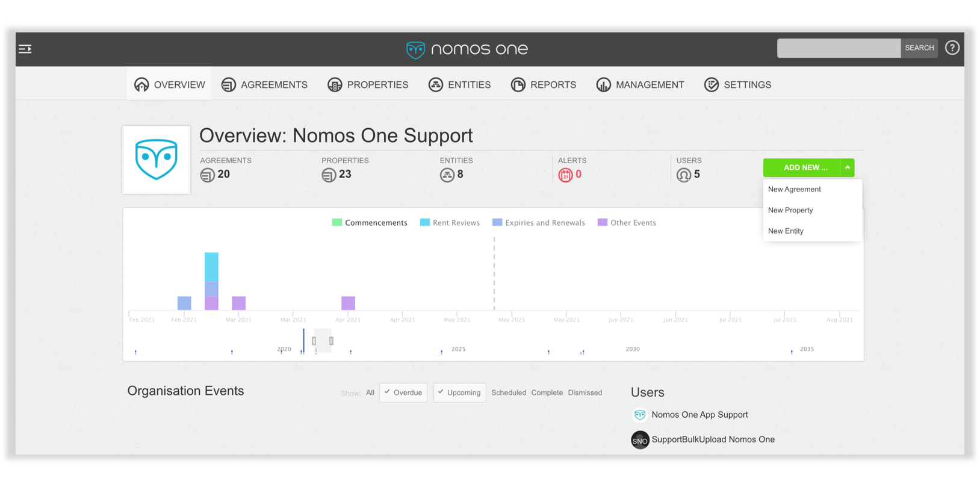Toggle Rent Reviews series in chart legend
The image size is (980, 487).
point(450,223)
